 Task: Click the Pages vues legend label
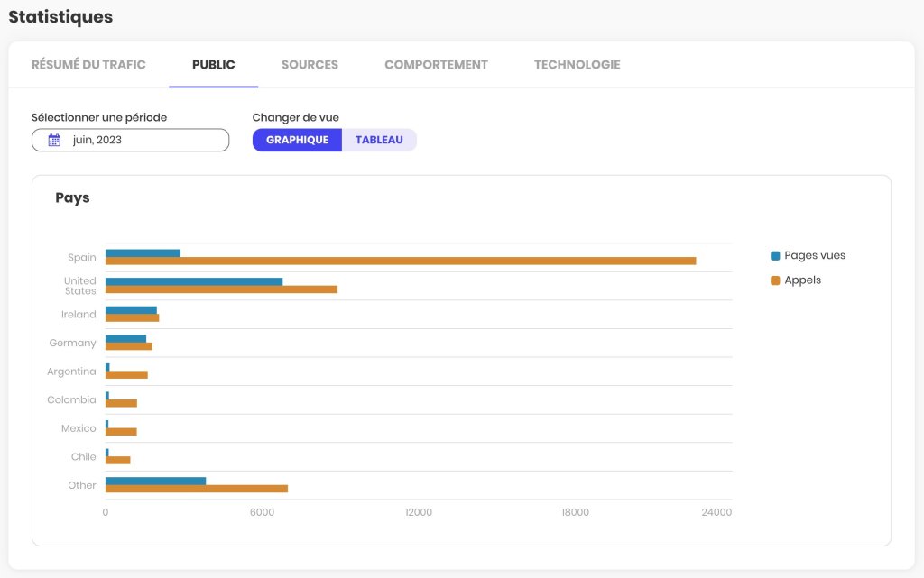coord(815,255)
